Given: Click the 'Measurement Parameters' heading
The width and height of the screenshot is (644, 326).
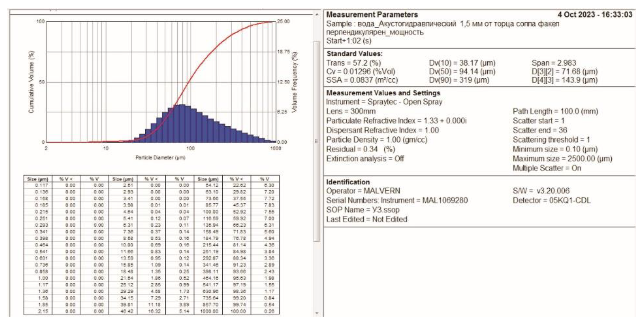Looking at the screenshot, I should 372,15.
